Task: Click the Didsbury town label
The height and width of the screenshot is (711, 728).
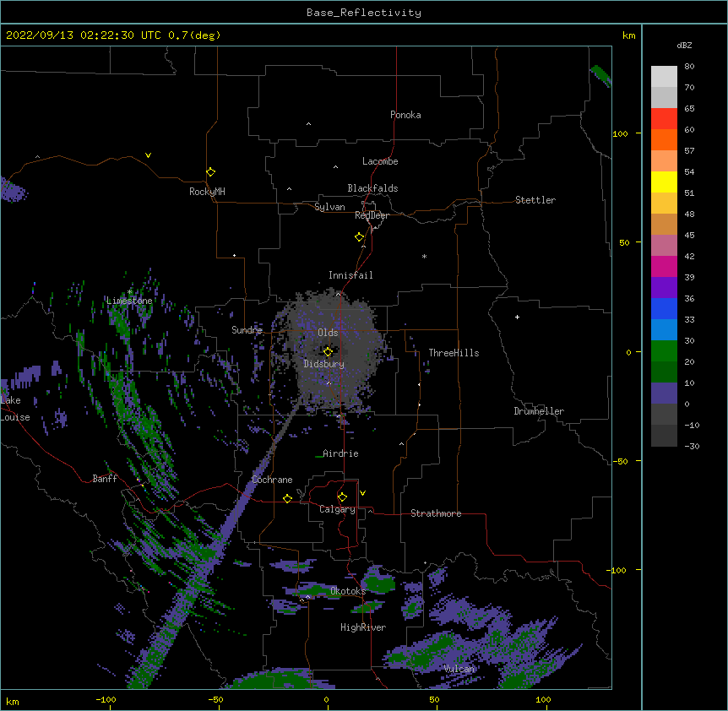Action: pyautogui.click(x=324, y=364)
